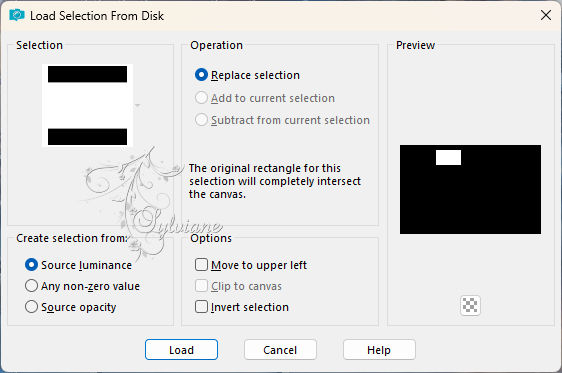Screen dimensions: 562x373
Task: Close the Load Selection From Disk dialog
Action: (x=546, y=15)
